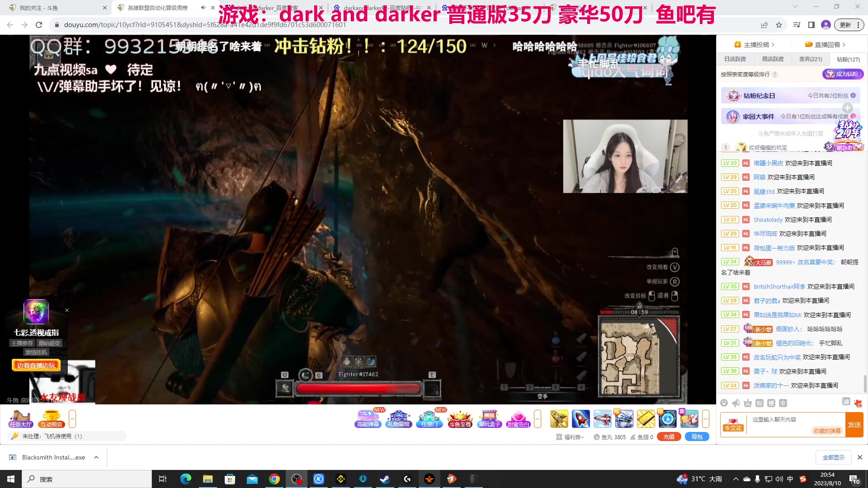Open the 高能弹幕 icon

(368, 418)
